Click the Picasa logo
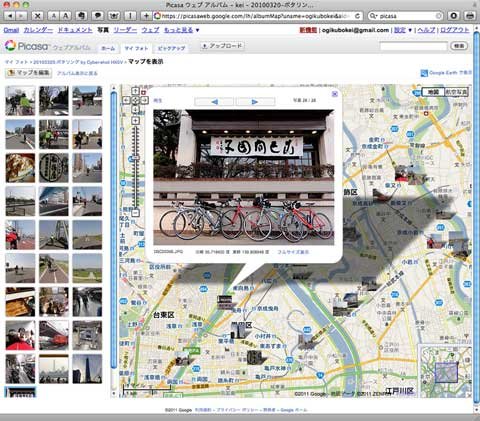 click(x=27, y=46)
